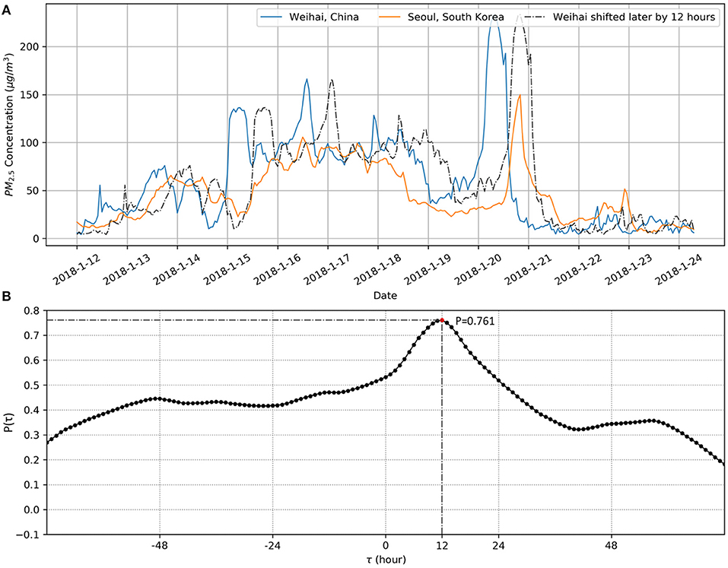Click the '100' y-axis tick in panel A
Viewport: 728px width, 568px height.
tap(30, 142)
